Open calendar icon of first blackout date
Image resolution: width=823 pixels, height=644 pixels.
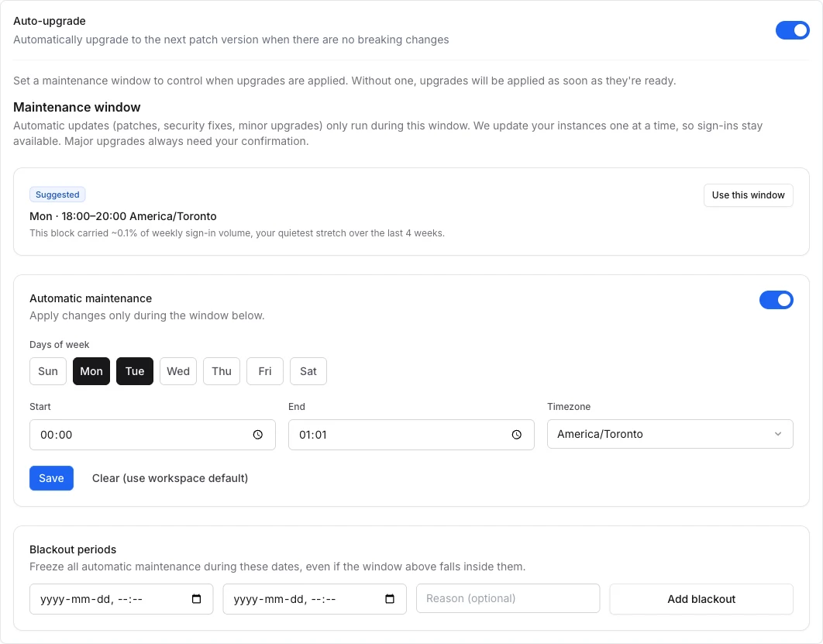pyautogui.click(x=196, y=599)
